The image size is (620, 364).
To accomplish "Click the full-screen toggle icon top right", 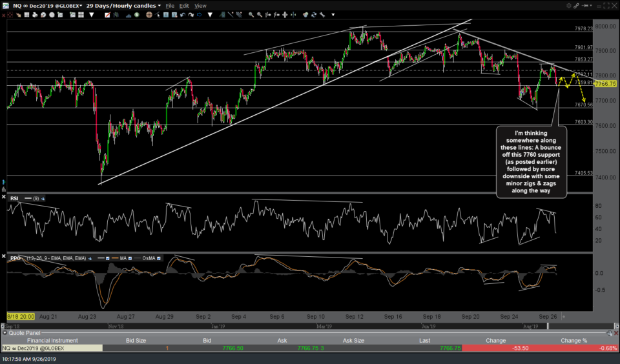I will tap(606, 6).
